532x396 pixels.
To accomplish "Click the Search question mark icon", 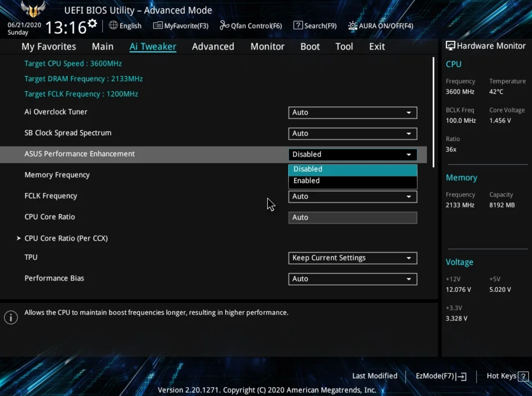I will [x=298, y=25].
